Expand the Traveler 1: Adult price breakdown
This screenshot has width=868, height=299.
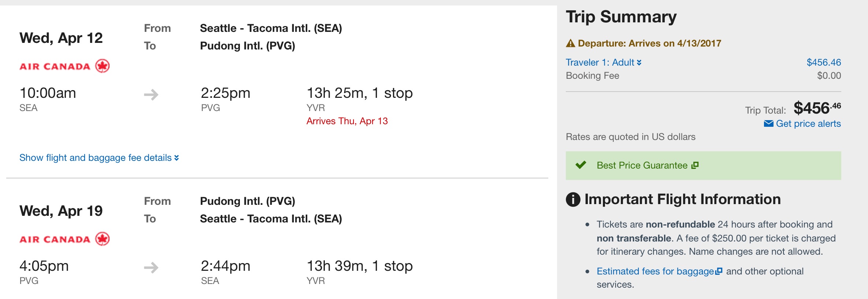point(604,62)
